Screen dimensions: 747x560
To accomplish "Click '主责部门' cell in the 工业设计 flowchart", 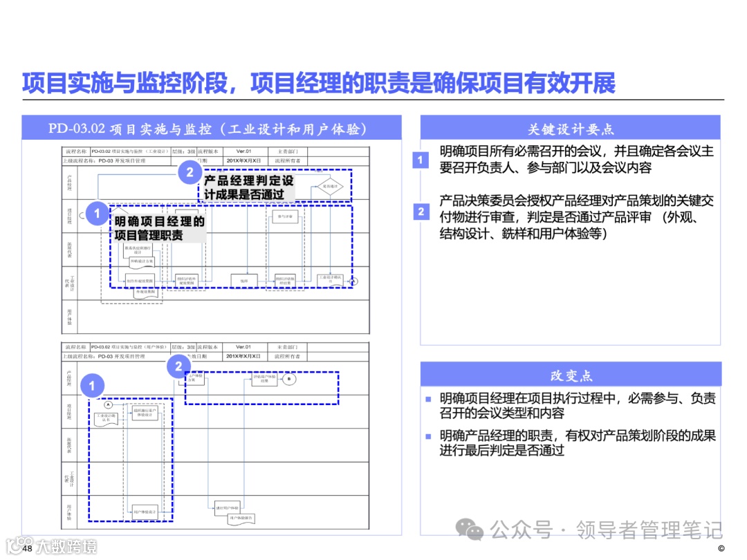I will point(288,151).
